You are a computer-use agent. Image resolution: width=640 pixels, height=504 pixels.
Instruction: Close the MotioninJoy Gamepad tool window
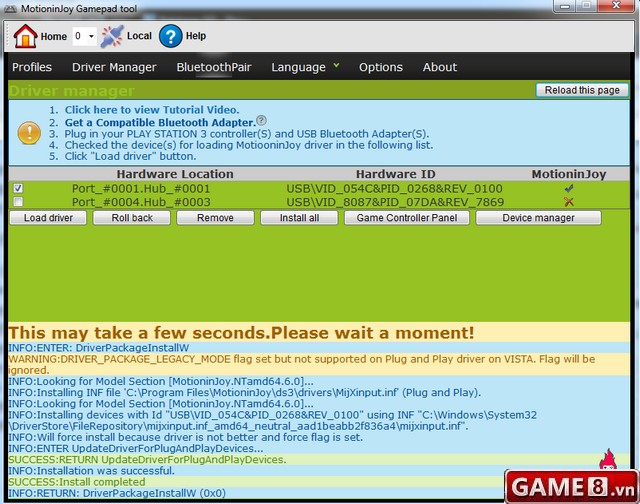coord(617,5)
